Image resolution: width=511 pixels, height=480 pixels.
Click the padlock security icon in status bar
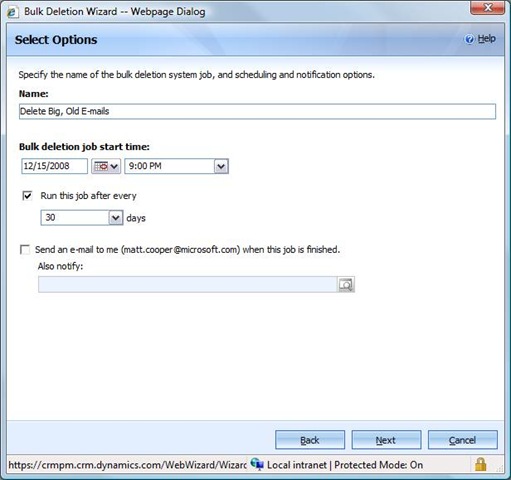(480, 464)
